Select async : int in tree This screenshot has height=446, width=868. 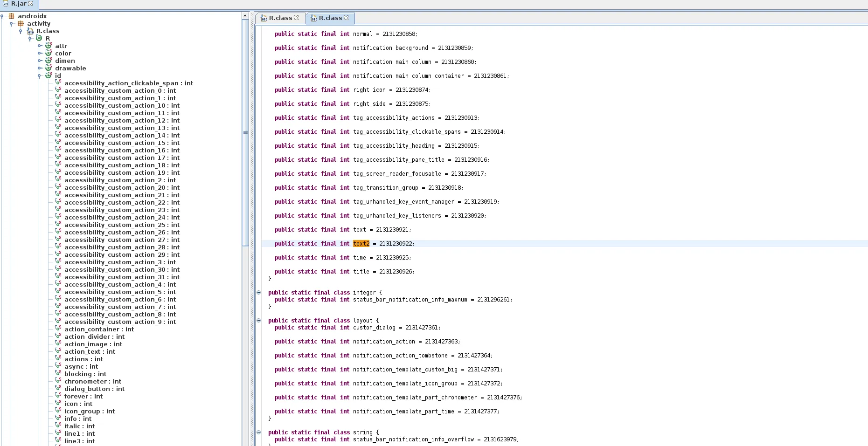click(x=81, y=366)
